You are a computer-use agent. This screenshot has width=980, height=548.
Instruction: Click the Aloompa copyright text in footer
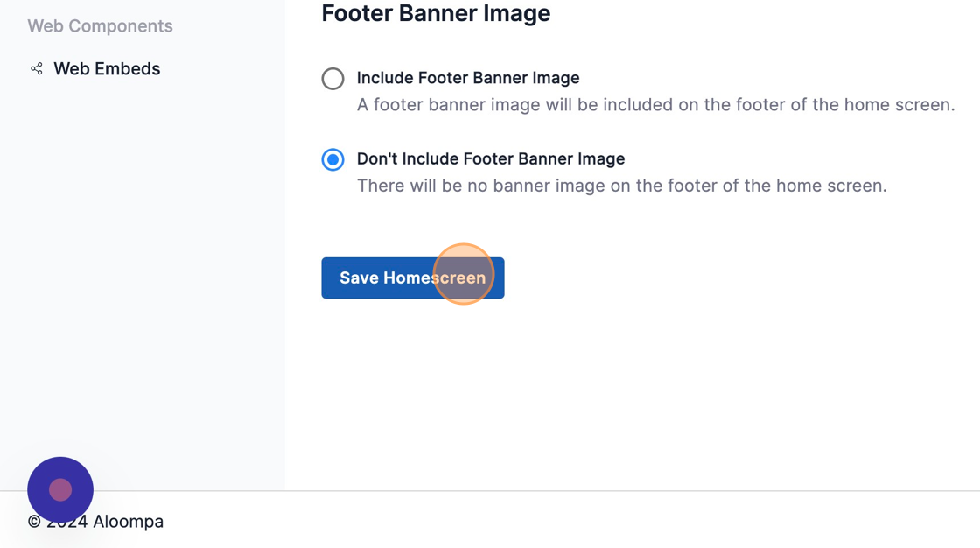[127, 522]
